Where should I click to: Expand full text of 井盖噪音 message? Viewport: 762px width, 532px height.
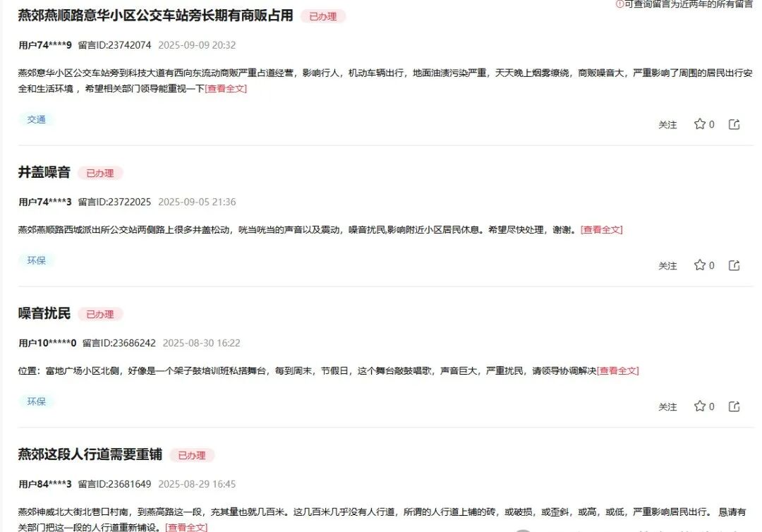point(601,230)
